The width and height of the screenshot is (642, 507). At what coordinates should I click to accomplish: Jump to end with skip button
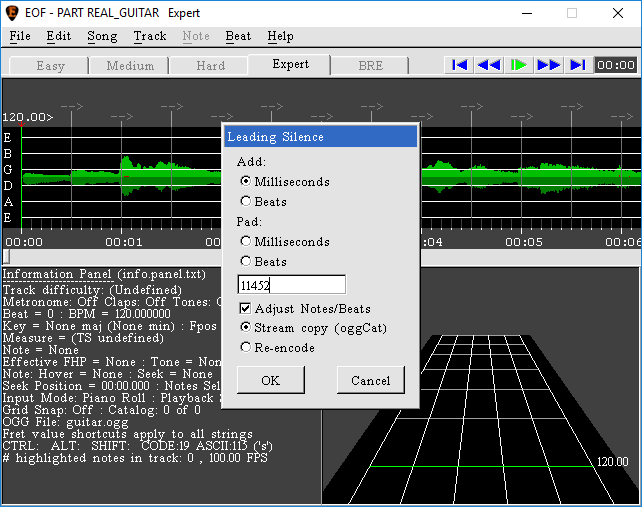(577, 65)
